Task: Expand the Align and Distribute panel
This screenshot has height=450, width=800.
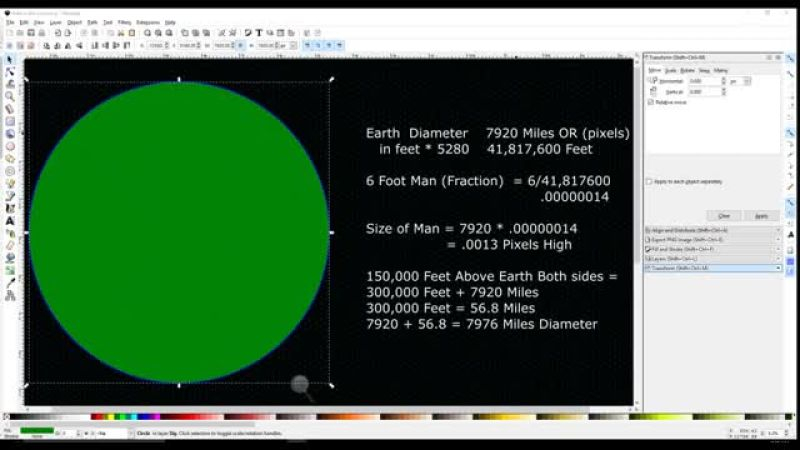Action: 710,230
